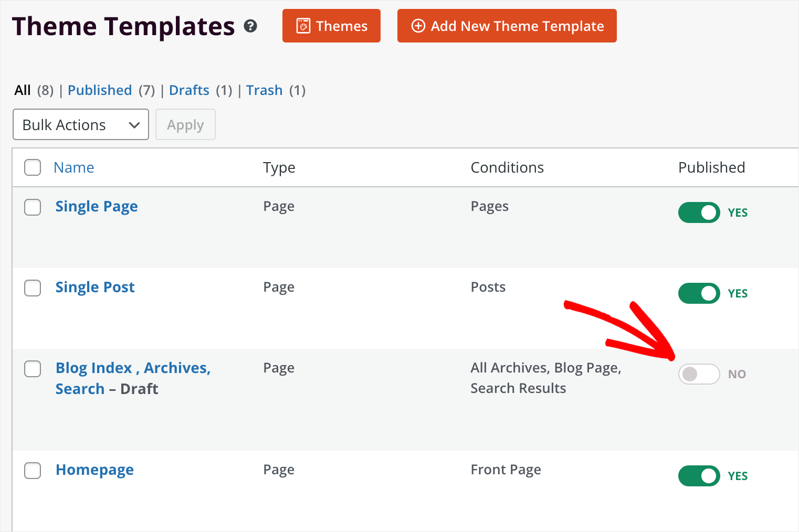Click Add New Theme Template button
Image resolution: width=799 pixels, height=532 pixels.
507,26
